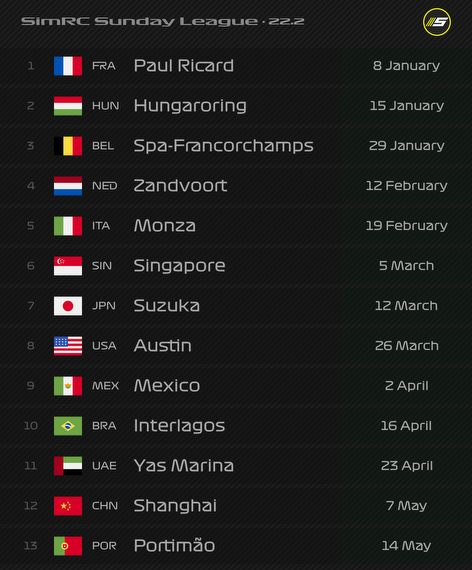Click the Portuguese flag icon
This screenshot has width=472, height=570.
click(x=68, y=546)
